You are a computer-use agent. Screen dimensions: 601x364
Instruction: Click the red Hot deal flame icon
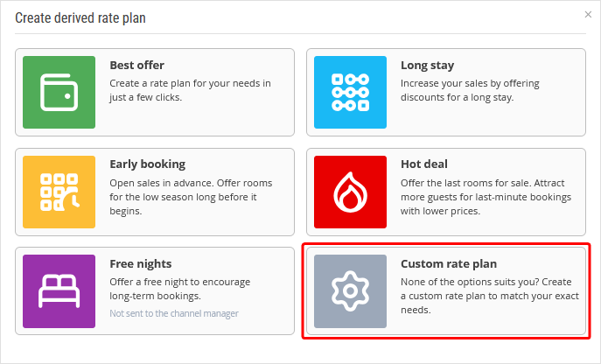click(x=350, y=192)
